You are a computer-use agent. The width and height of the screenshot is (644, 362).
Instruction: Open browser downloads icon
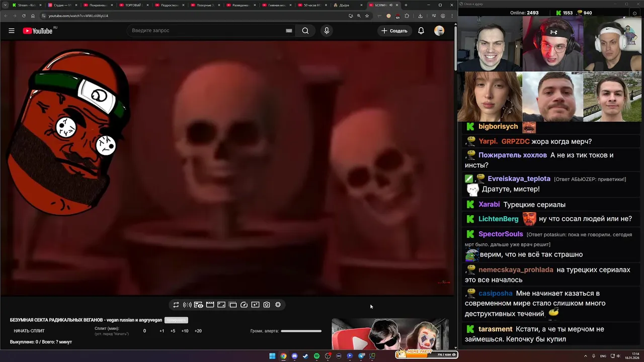coord(420,16)
